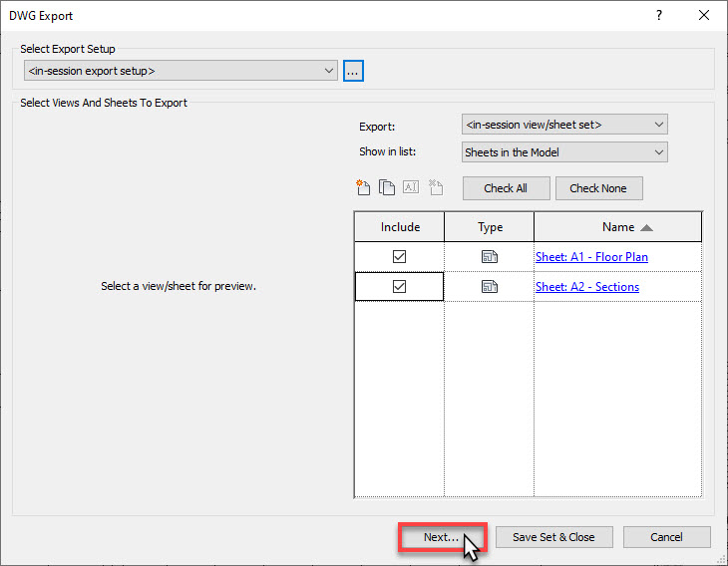Click the delete set icon
Screen dimensions: 728x566
436,187
